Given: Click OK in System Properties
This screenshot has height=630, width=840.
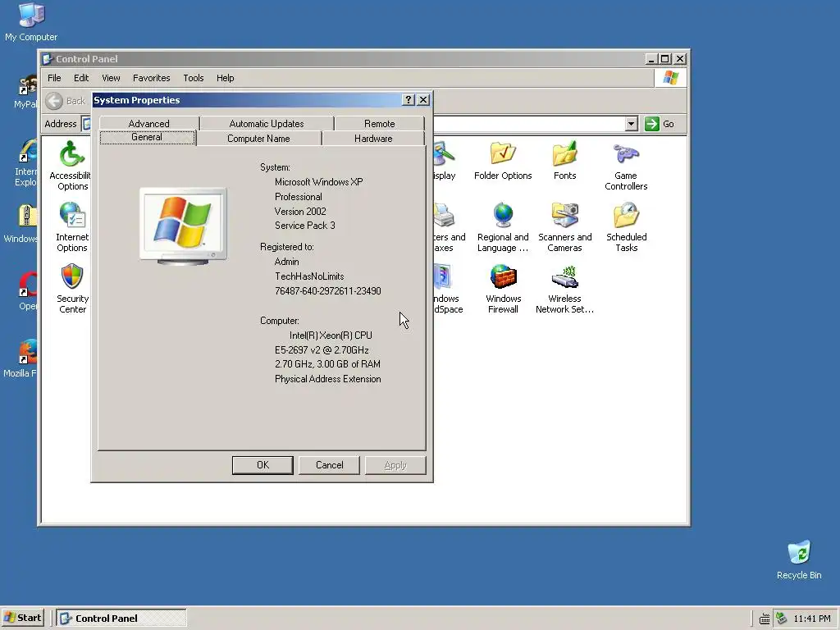Looking at the screenshot, I should click(x=262, y=465).
